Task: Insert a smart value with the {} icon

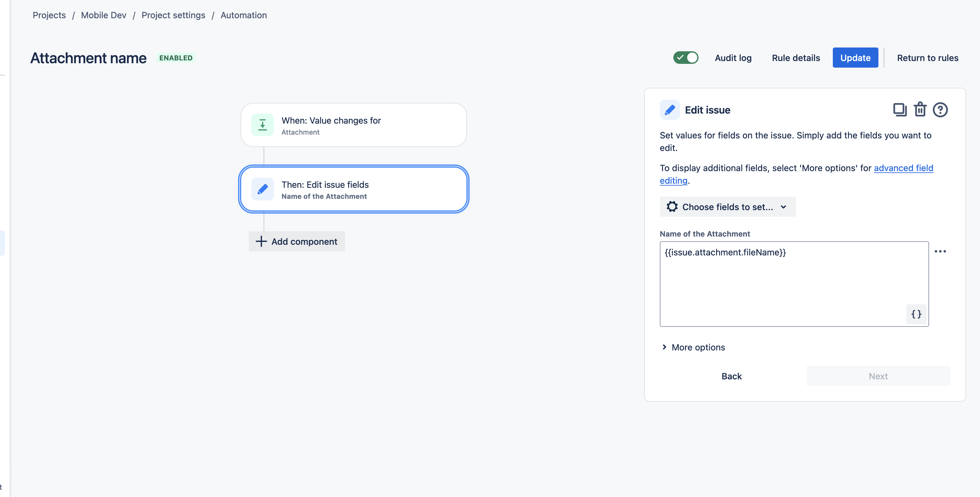Action: pos(916,314)
